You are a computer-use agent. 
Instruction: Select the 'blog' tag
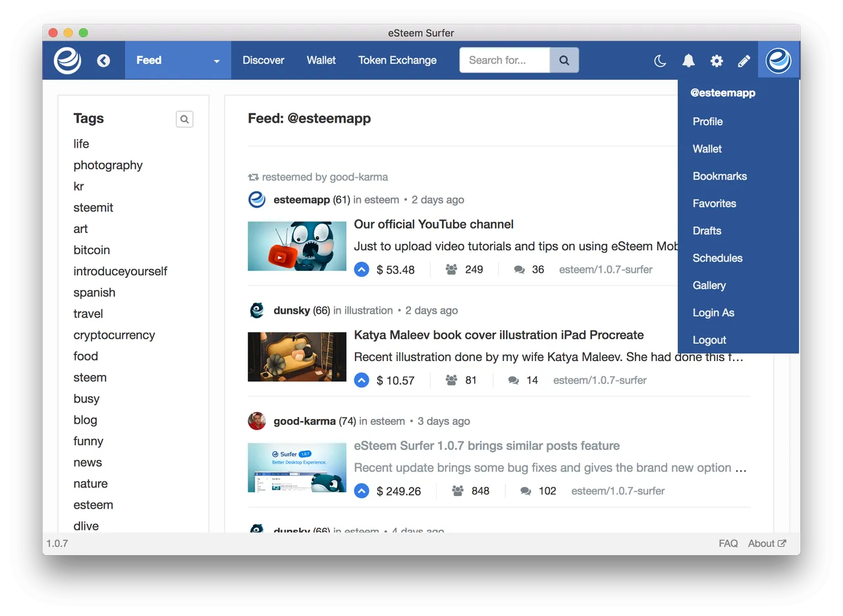[x=85, y=420]
